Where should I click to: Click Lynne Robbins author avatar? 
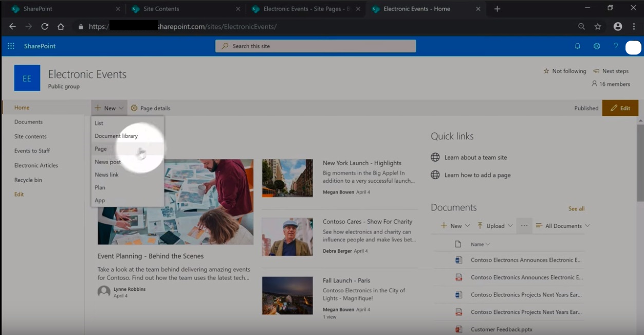click(x=104, y=292)
